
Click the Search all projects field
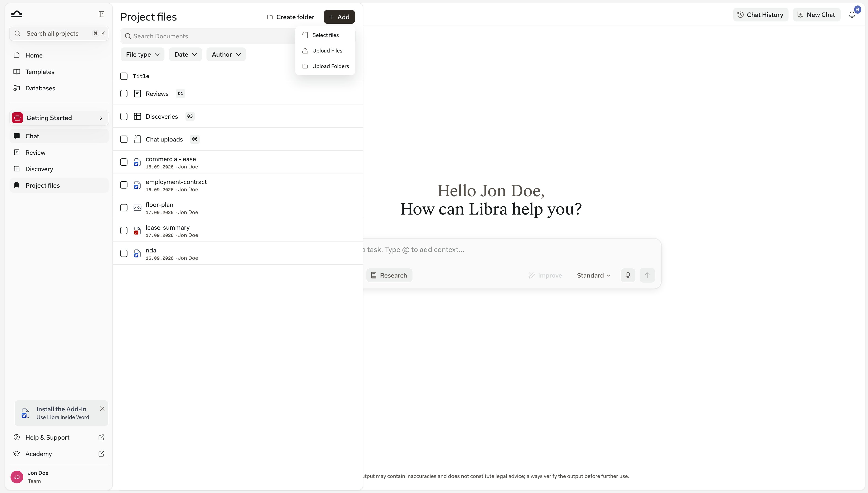point(59,34)
